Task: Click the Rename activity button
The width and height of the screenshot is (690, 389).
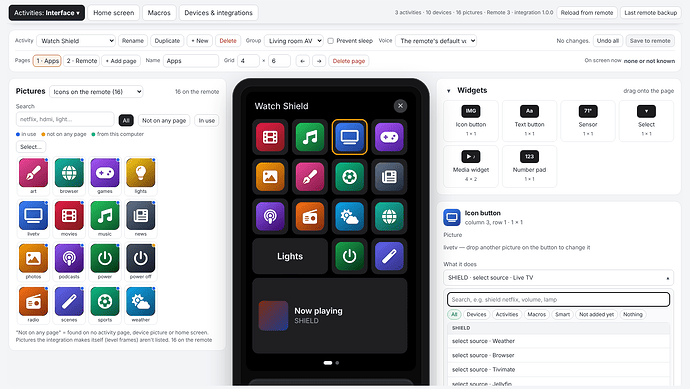Action: click(133, 41)
